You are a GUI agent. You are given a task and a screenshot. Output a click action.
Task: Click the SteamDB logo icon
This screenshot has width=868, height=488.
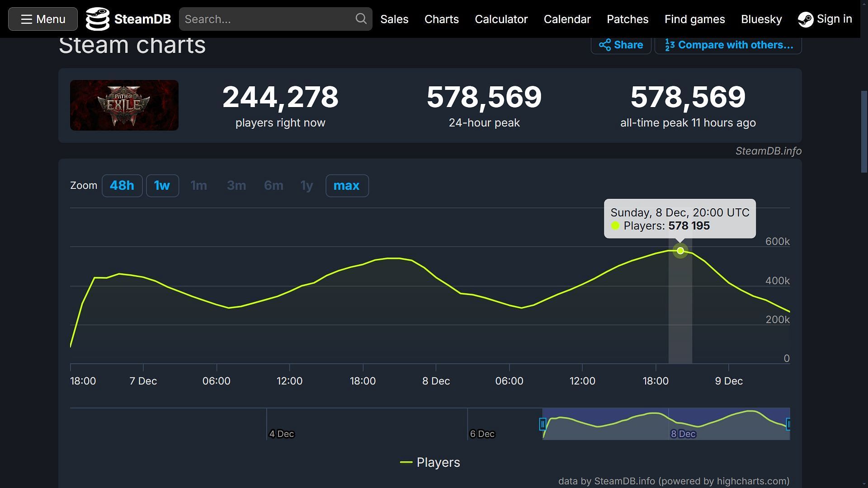click(97, 19)
